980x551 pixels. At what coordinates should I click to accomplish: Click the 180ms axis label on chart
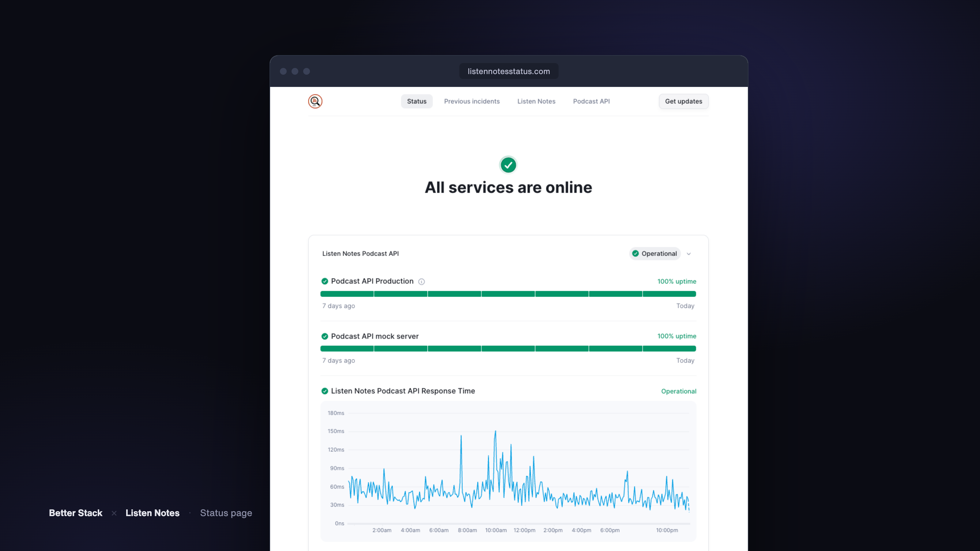pos(336,413)
